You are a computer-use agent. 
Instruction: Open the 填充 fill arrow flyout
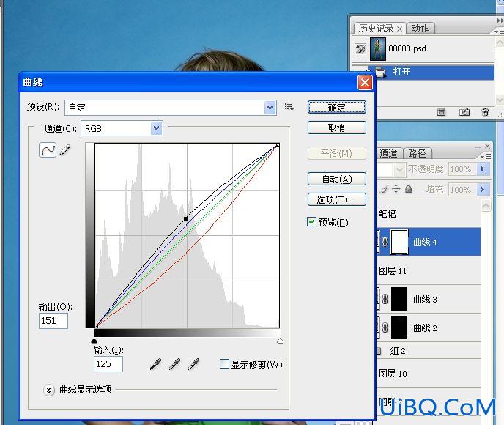coord(483,189)
